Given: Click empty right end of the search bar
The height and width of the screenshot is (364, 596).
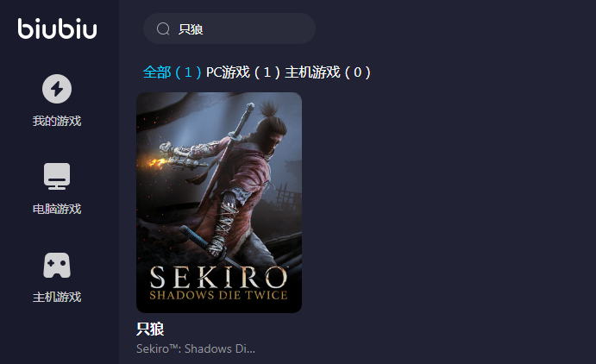Looking at the screenshot, I should click(289, 28).
